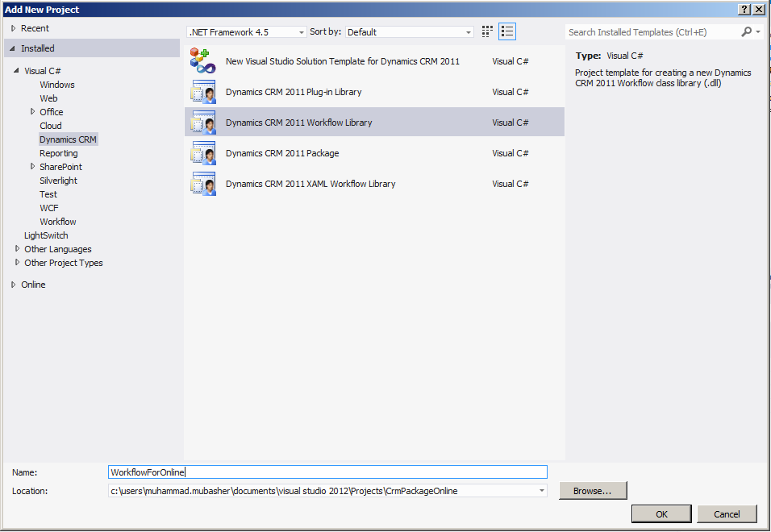This screenshot has width=771, height=532.
Task: Close the Add New Project dialog
Action: 759,10
